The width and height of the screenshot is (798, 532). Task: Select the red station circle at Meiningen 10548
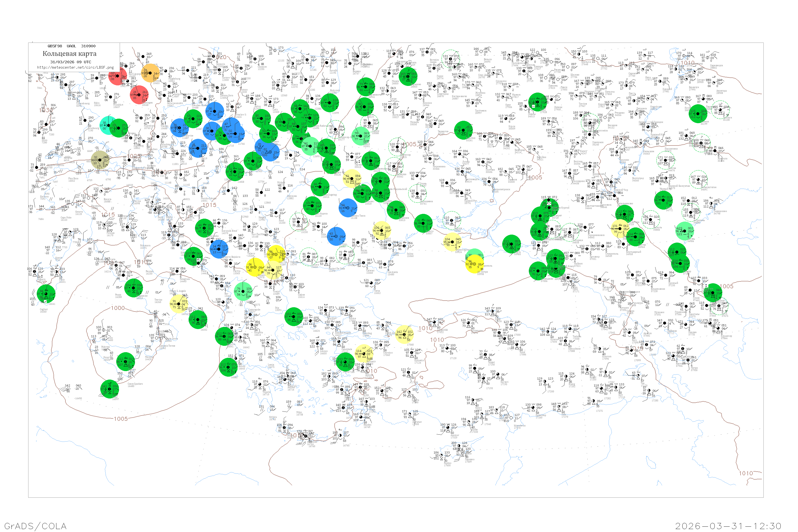pyautogui.click(x=139, y=95)
